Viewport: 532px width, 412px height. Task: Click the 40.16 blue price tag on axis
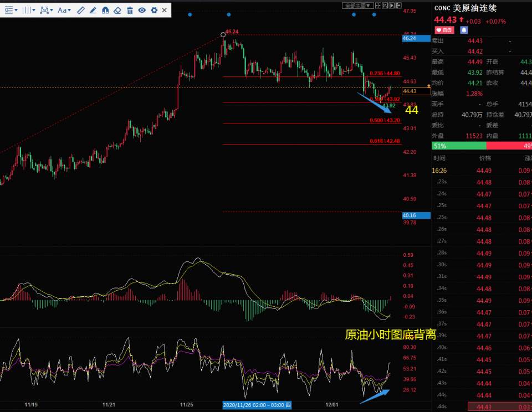click(x=416, y=215)
